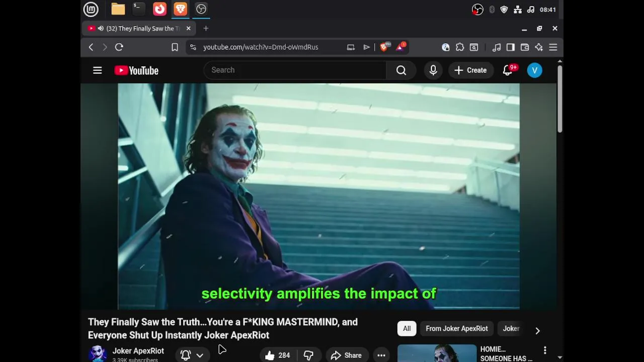
Task: Click the video title text
Action: [223, 329]
